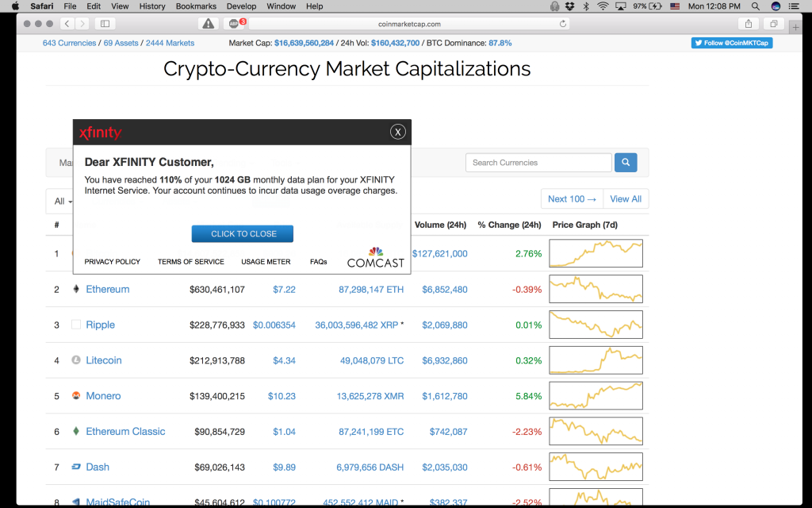The height and width of the screenshot is (508, 812).
Task: Focus the Search Currencies field
Action: tap(538, 162)
